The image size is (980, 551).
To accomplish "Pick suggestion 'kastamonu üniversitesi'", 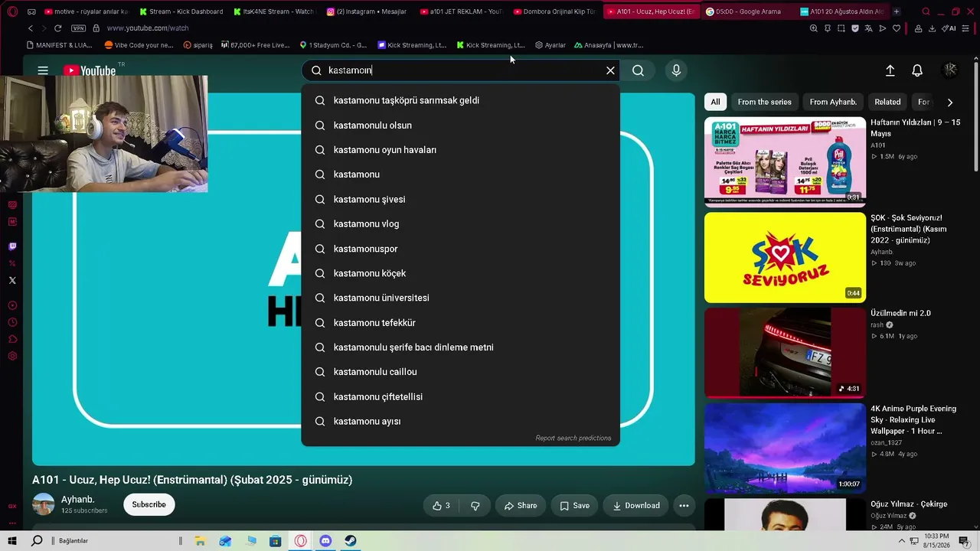I will click(460, 298).
